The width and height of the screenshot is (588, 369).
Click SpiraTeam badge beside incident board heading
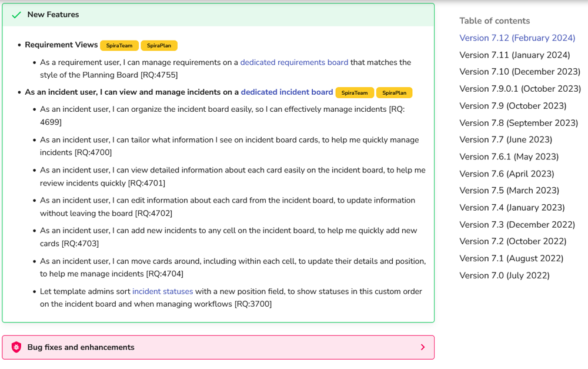pos(355,93)
